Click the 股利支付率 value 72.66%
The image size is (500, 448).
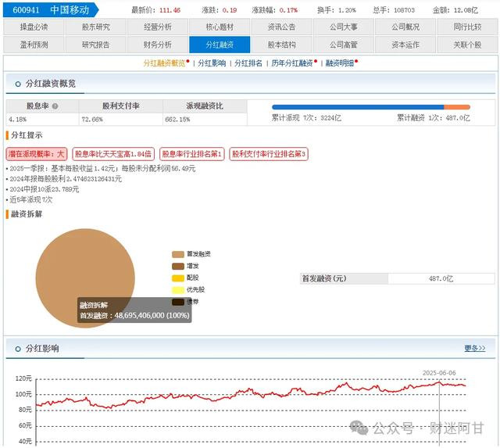tap(92, 120)
